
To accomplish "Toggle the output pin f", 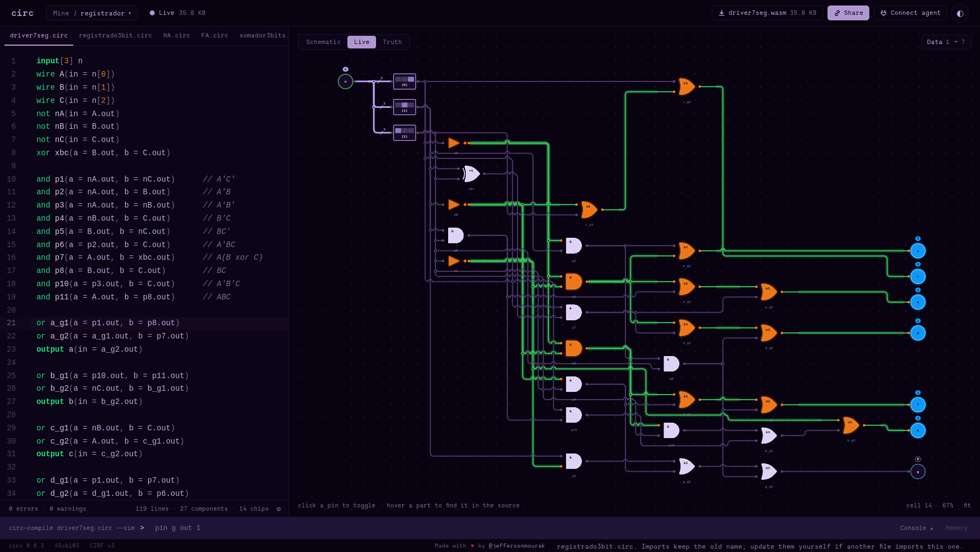I will point(918,405).
